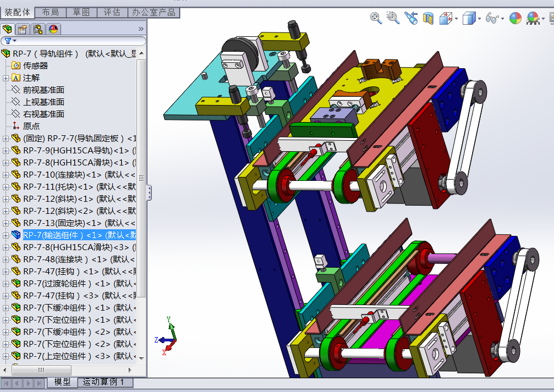Expand the RP-7-9(HGH15CA导轨) node
The height and width of the screenshot is (392, 554).
pyautogui.click(x=6, y=151)
